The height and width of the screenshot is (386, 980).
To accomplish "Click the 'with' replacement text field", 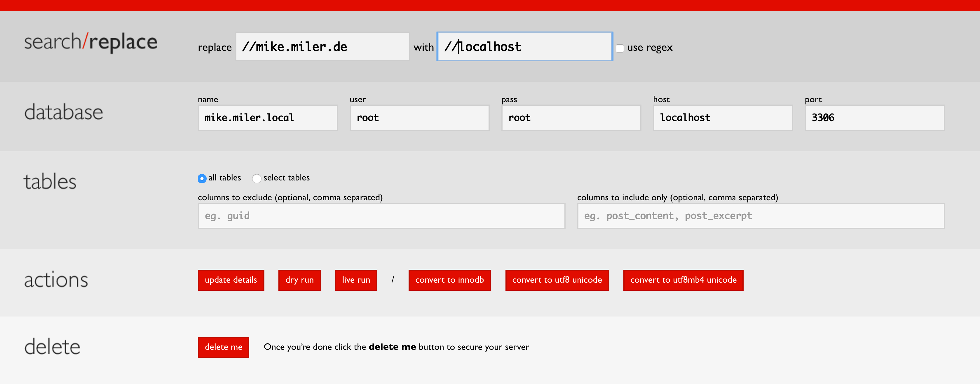I will [x=524, y=46].
